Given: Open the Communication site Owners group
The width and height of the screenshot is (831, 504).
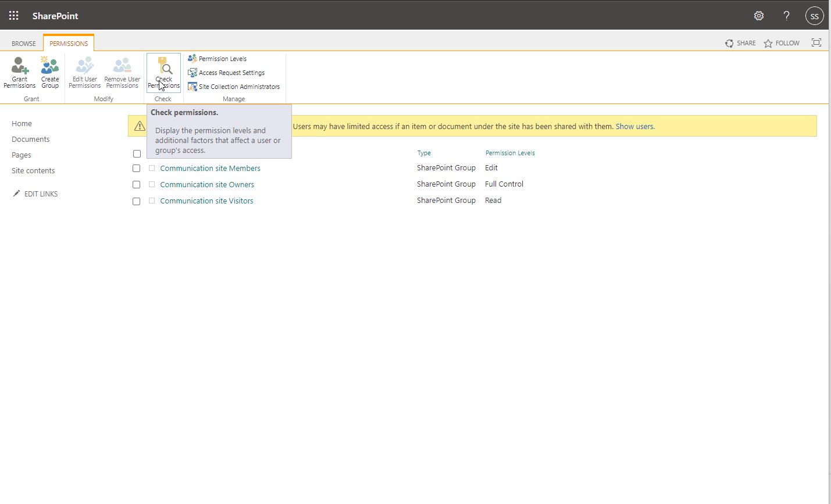Looking at the screenshot, I should pyautogui.click(x=208, y=185).
